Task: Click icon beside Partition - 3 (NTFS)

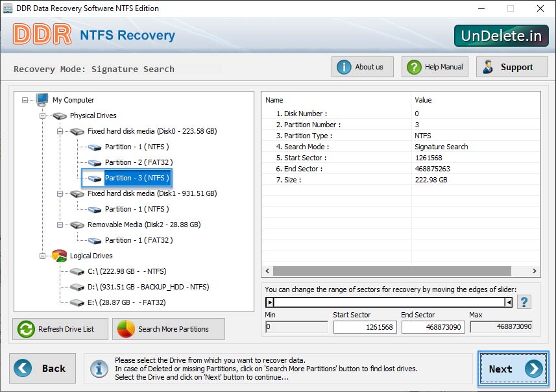Action: [x=95, y=178]
